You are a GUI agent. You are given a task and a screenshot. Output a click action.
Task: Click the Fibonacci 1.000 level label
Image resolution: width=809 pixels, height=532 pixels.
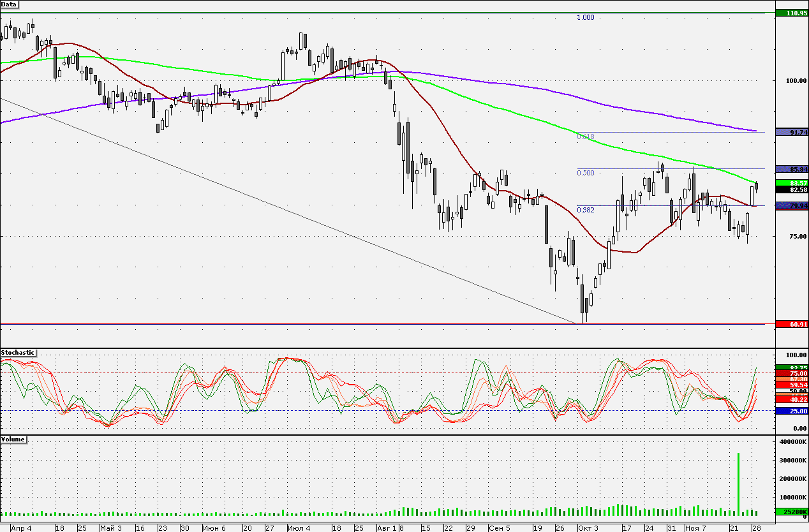coord(585,17)
